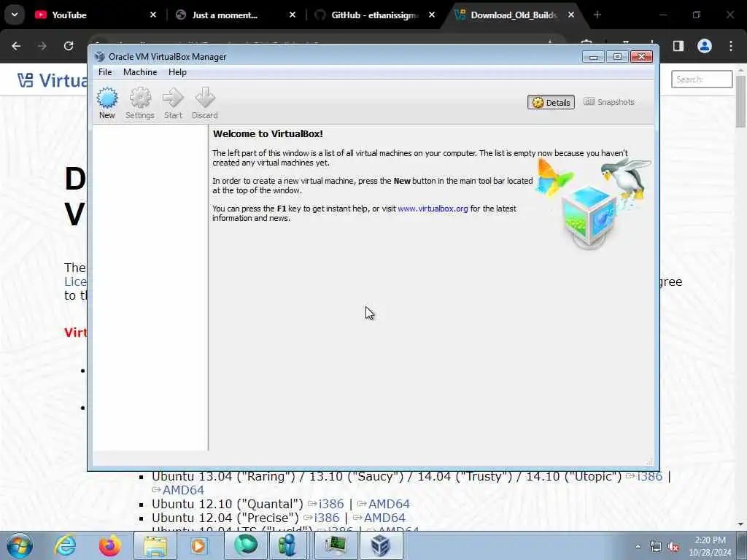Click the monitor terminal taskbar icon
This screenshot has width=747, height=560.
point(336,545)
